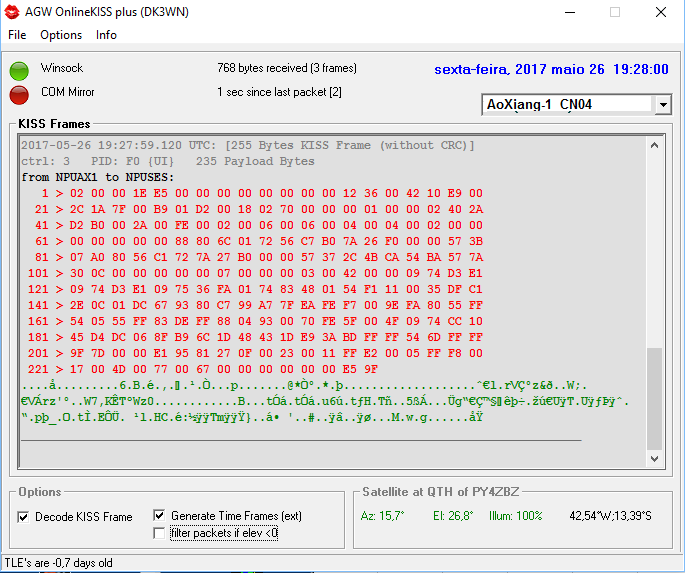Click the green Winsock status indicator
Screen dimensions: 685x573
[19, 70]
